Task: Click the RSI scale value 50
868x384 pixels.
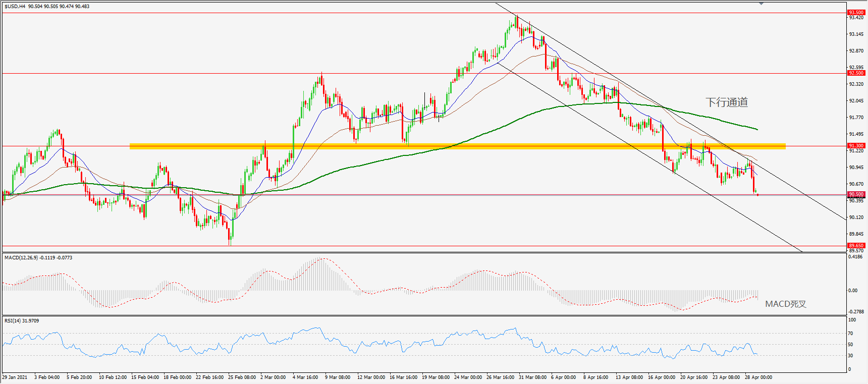Action: click(x=851, y=345)
